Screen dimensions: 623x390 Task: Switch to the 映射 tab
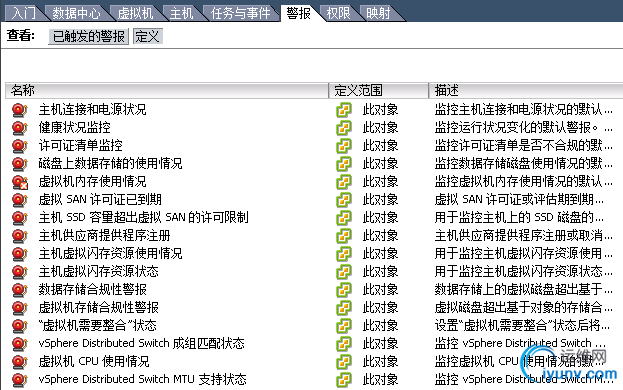(x=378, y=14)
